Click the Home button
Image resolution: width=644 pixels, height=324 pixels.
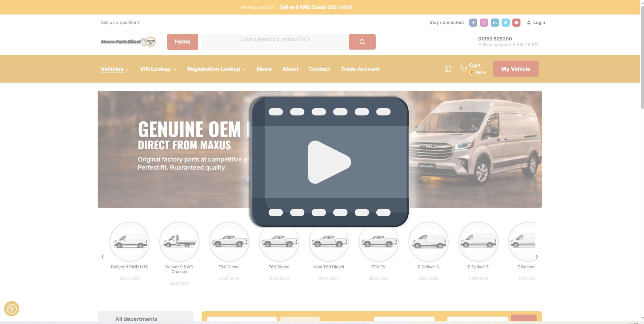pos(182,42)
